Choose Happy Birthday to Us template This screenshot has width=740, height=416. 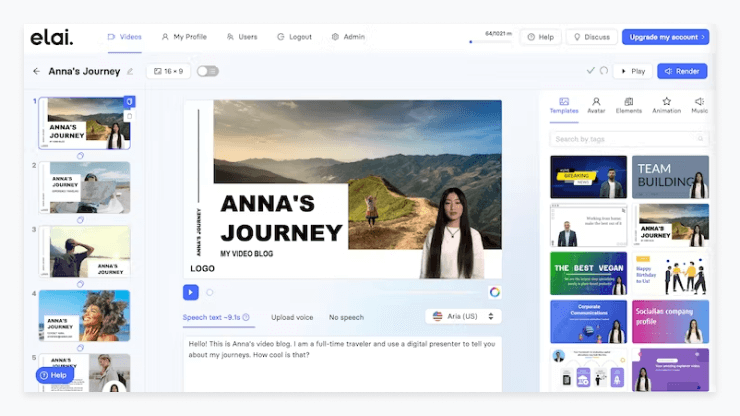pos(670,273)
